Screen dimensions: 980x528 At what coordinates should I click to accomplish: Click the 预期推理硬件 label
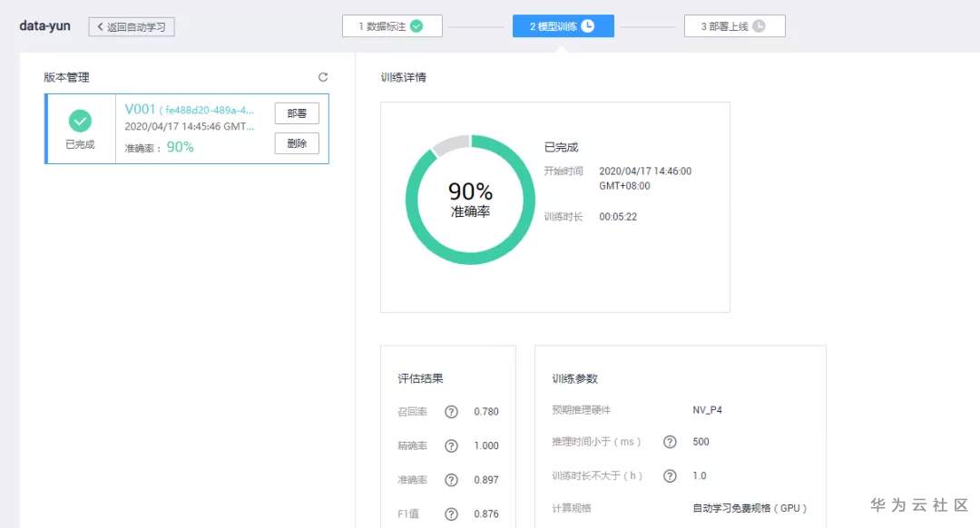(x=581, y=410)
